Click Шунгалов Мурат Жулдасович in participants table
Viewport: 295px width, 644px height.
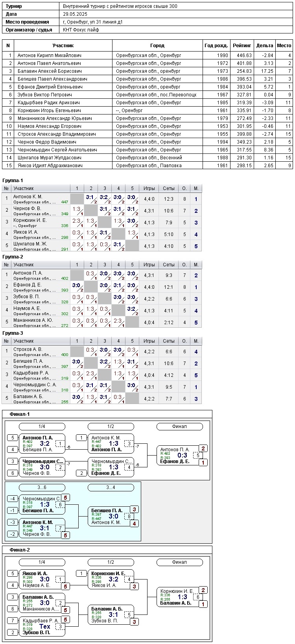click(49, 158)
